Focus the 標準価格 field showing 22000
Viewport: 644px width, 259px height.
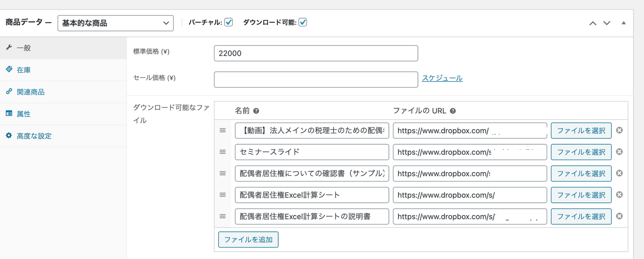coord(316,53)
